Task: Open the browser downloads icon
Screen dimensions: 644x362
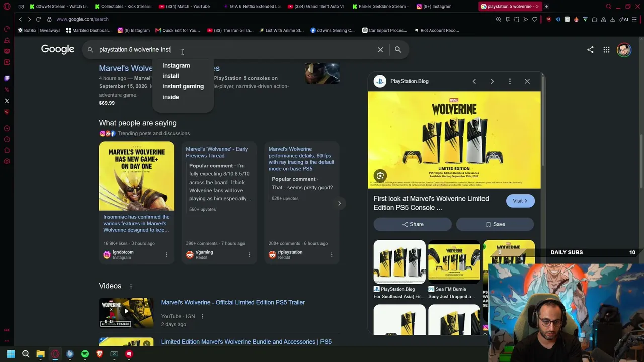Action: [x=612, y=19]
